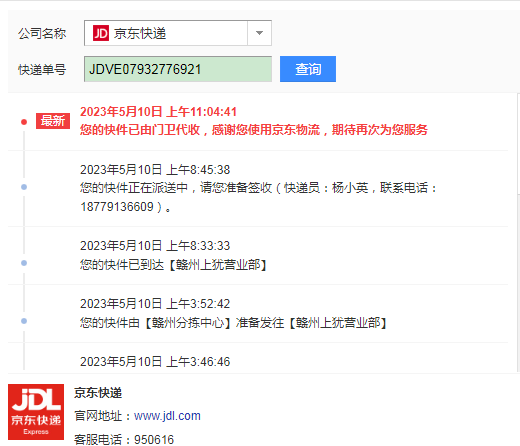Click timeline dot for 8:33:33 arrival entry

click(x=24, y=263)
